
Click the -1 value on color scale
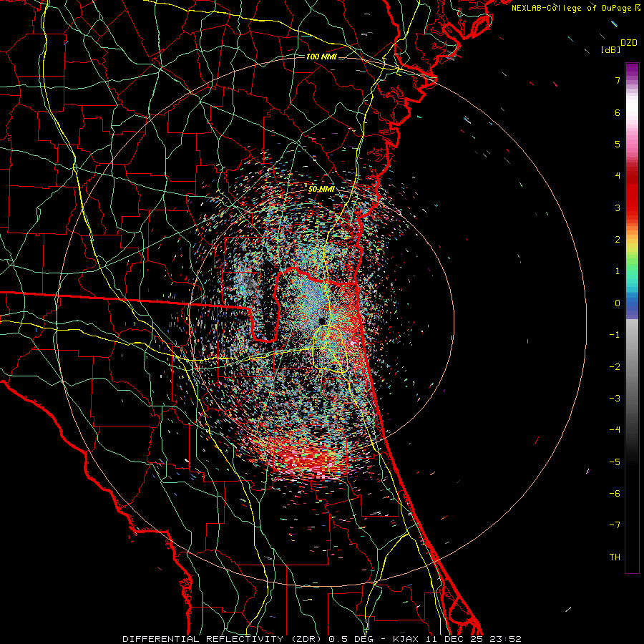click(x=615, y=335)
